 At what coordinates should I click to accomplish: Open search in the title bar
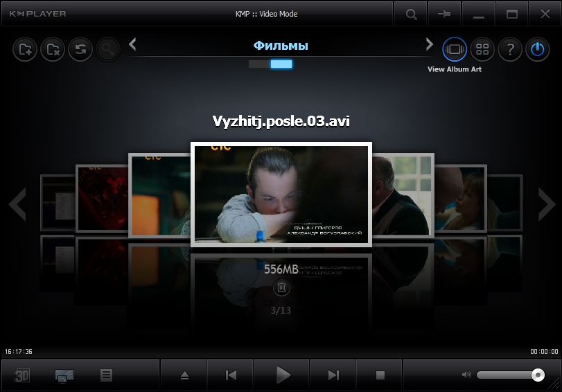(x=411, y=14)
